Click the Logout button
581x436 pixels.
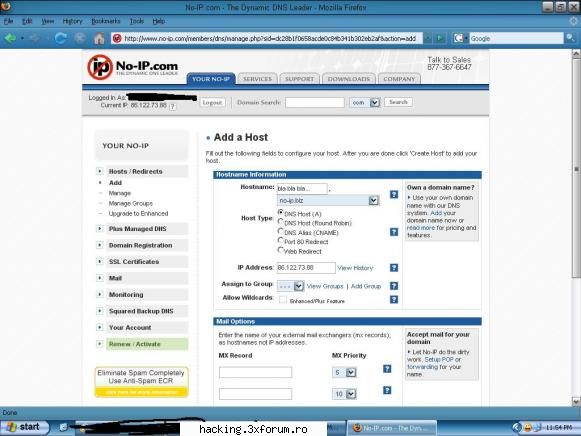coord(212,103)
